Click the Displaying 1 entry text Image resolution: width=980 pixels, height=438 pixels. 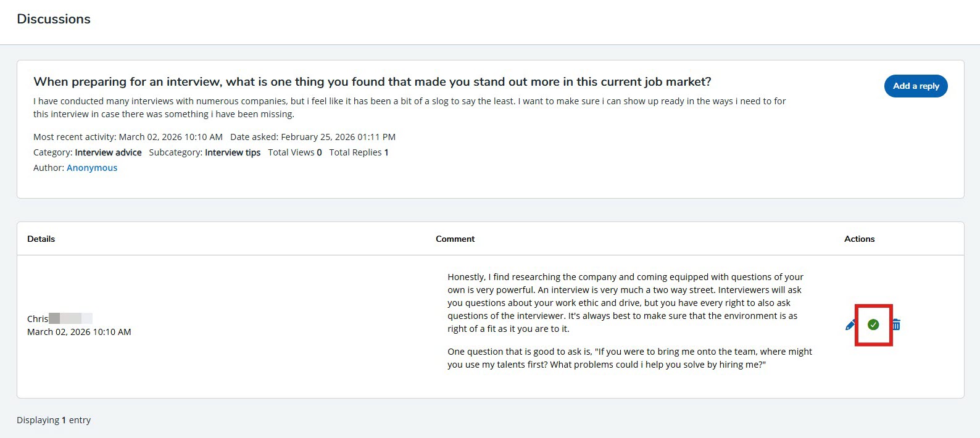coord(54,420)
